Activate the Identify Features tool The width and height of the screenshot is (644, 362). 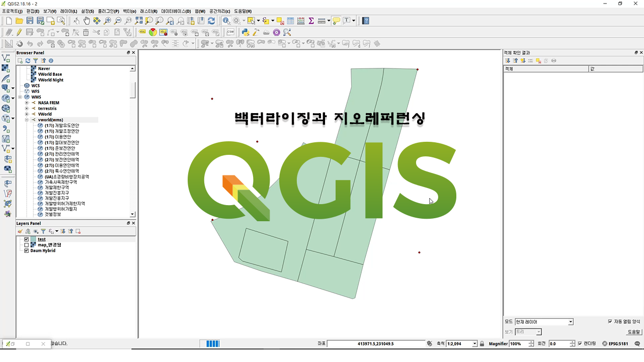(x=226, y=21)
